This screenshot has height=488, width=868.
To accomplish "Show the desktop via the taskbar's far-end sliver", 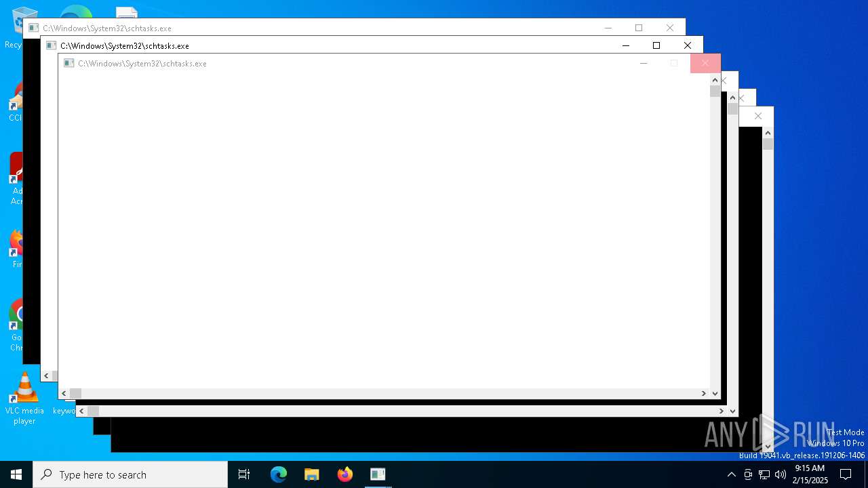I will [866, 474].
